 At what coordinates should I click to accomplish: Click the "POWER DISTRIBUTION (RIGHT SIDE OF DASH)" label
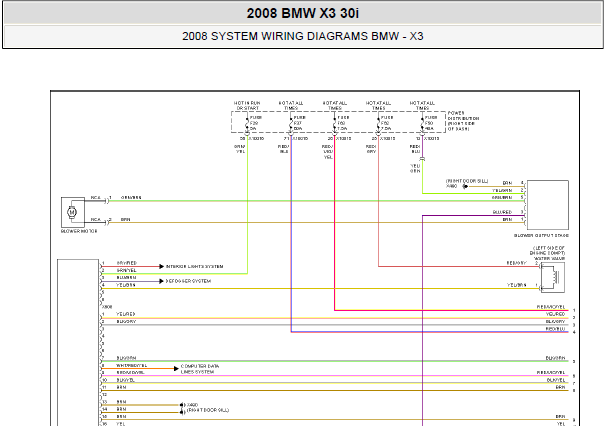pyautogui.click(x=463, y=121)
